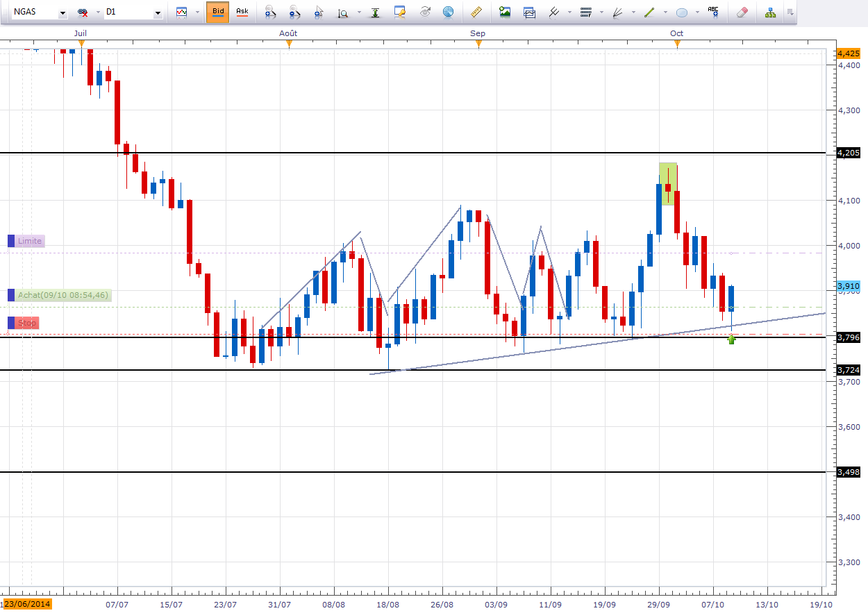Click the 3,498 horizontal line price tag
Screen dimensions: 868x613
849,472
